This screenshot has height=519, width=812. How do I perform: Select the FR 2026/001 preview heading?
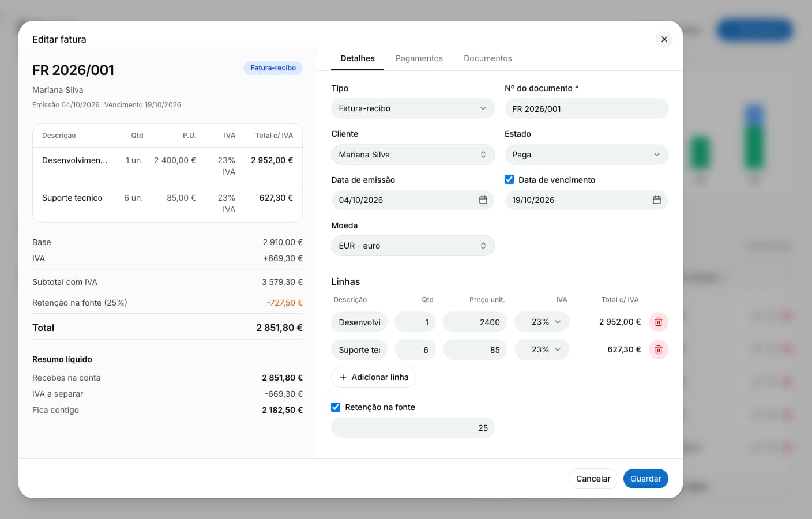coord(73,70)
